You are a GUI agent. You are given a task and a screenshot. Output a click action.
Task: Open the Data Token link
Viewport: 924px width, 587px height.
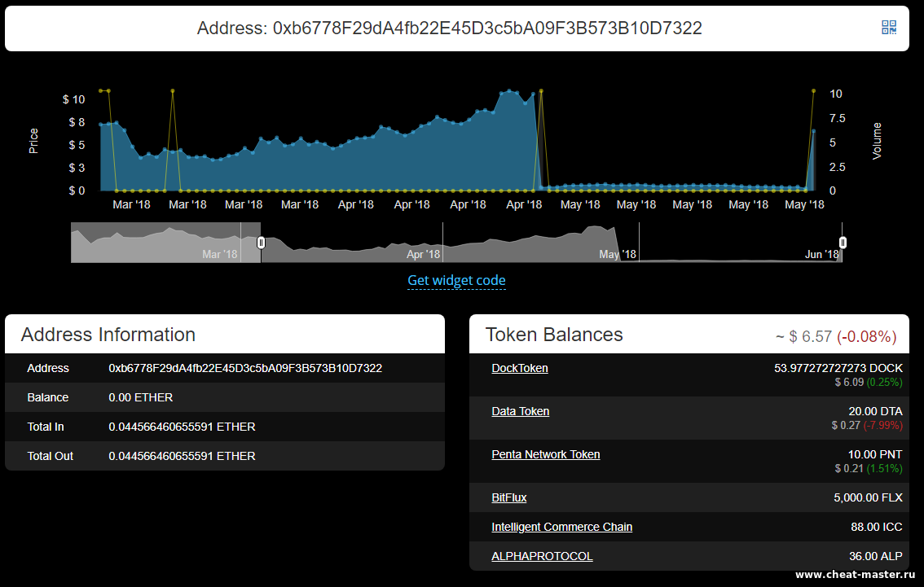521,411
